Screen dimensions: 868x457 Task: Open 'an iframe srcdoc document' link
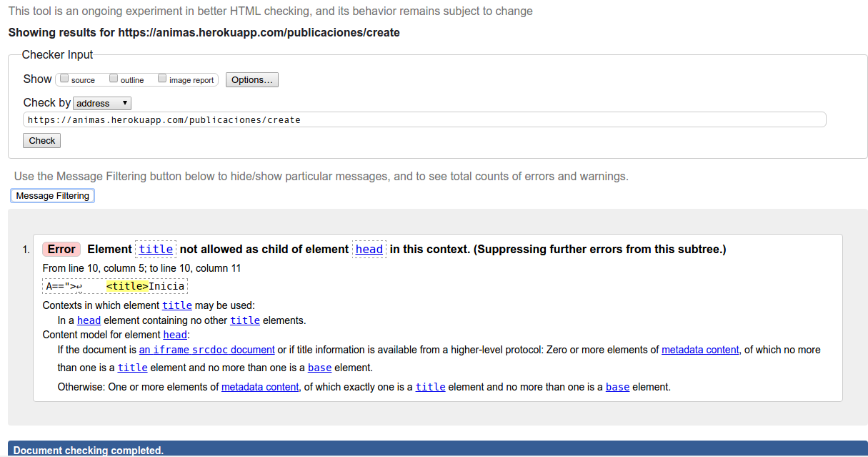[x=206, y=350]
